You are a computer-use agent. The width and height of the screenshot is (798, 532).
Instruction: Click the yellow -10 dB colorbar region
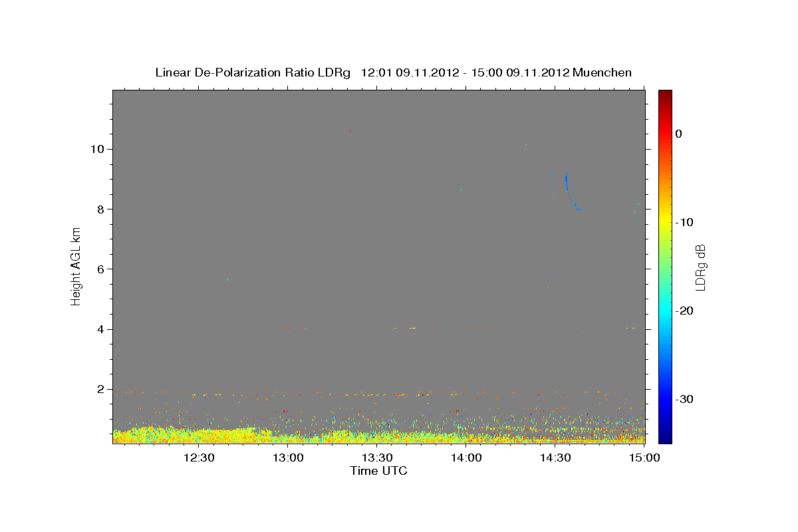(x=665, y=222)
